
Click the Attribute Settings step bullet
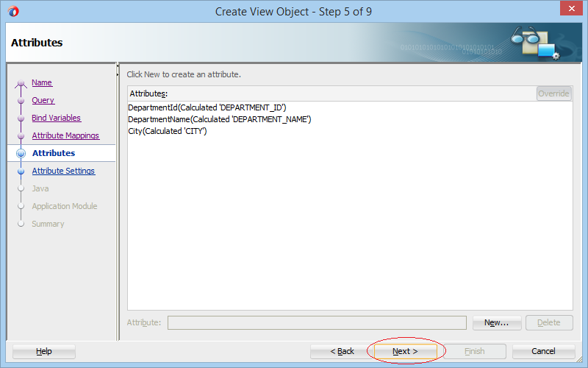point(21,171)
